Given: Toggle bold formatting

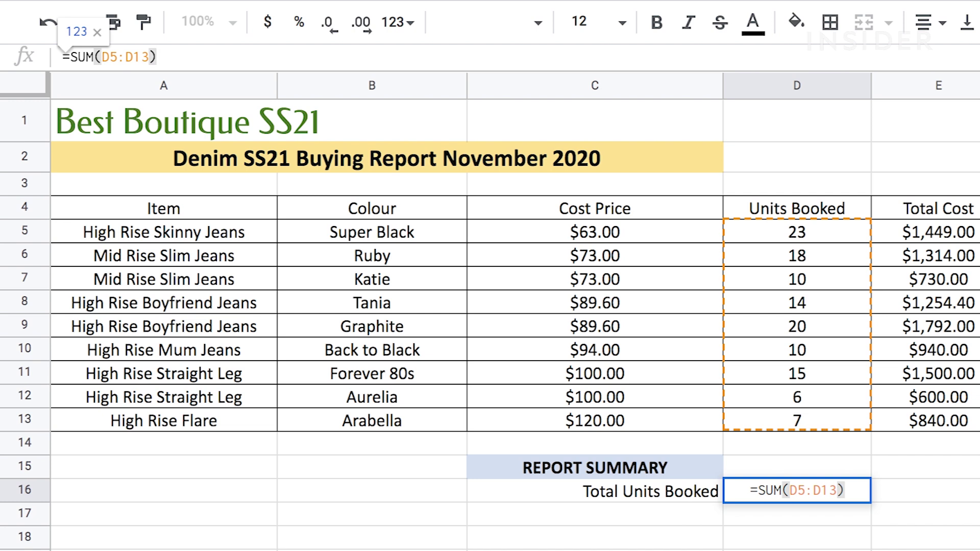Looking at the screenshot, I should [x=657, y=22].
